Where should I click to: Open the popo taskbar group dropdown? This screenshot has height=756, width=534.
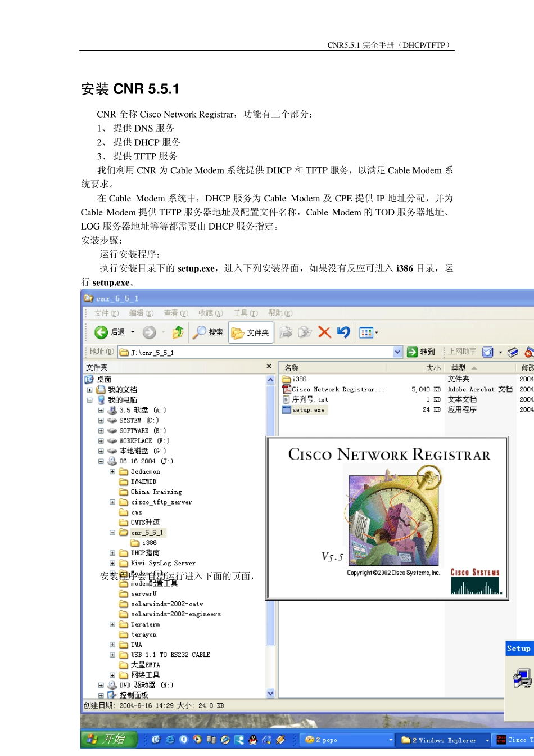pyautogui.click(x=391, y=740)
